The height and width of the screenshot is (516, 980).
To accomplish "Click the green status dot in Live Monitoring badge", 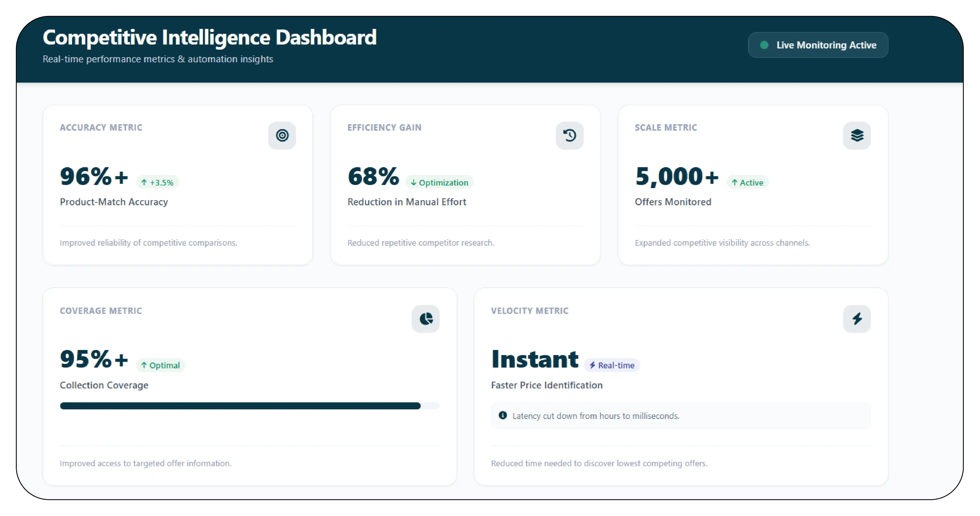I will coord(764,45).
